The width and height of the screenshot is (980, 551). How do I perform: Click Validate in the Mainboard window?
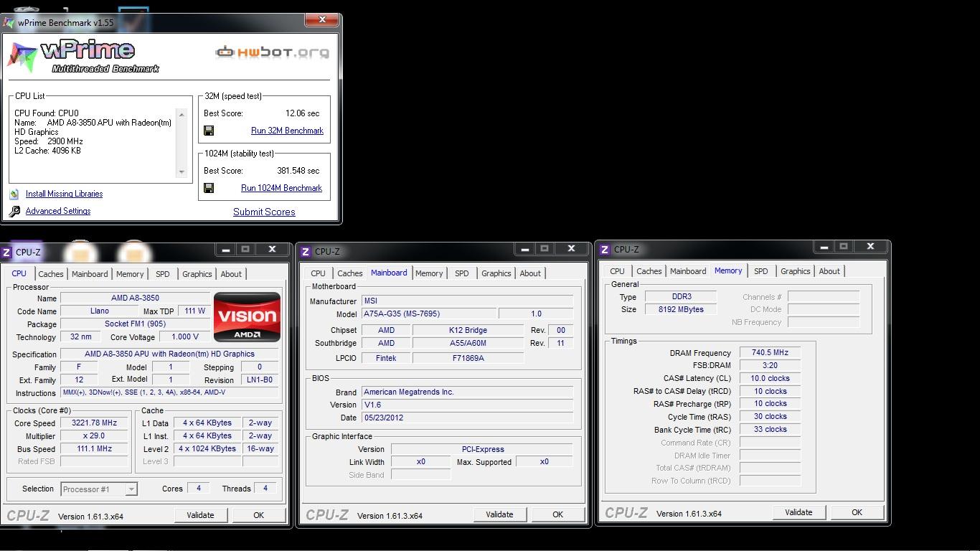coord(499,514)
